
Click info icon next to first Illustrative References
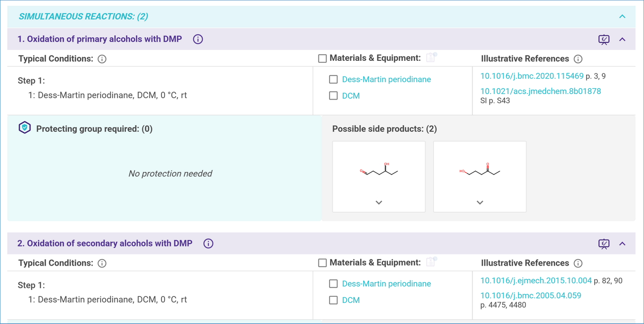pyautogui.click(x=578, y=59)
